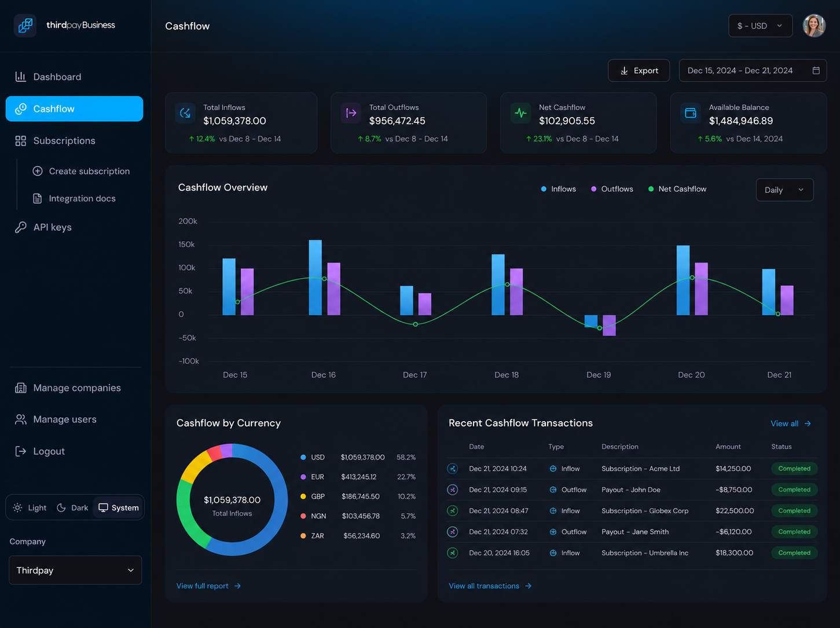Click the Total Inflows card icon
840x628 pixels.
[x=185, y=113]
